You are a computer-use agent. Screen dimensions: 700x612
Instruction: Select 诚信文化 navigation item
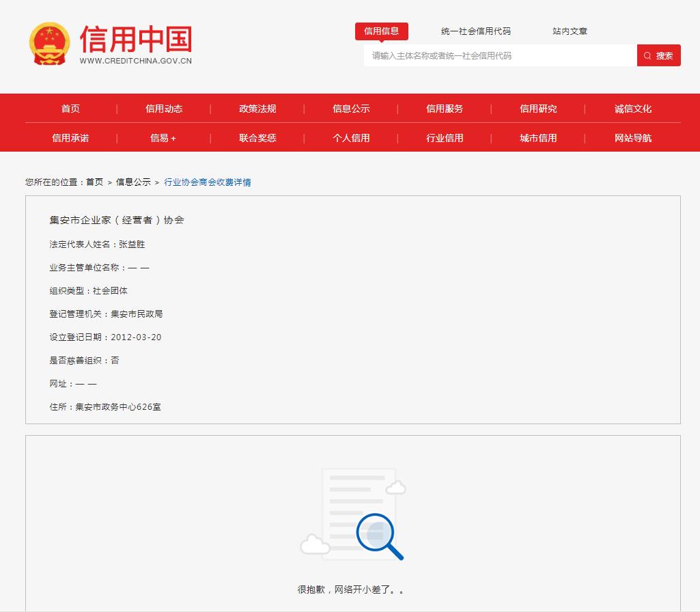[x=633, y=109]
